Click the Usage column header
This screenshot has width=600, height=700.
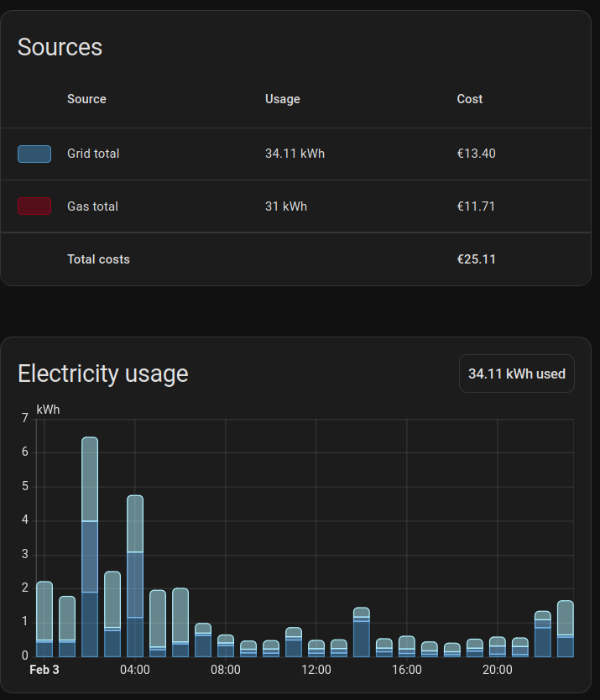[282, 99]
